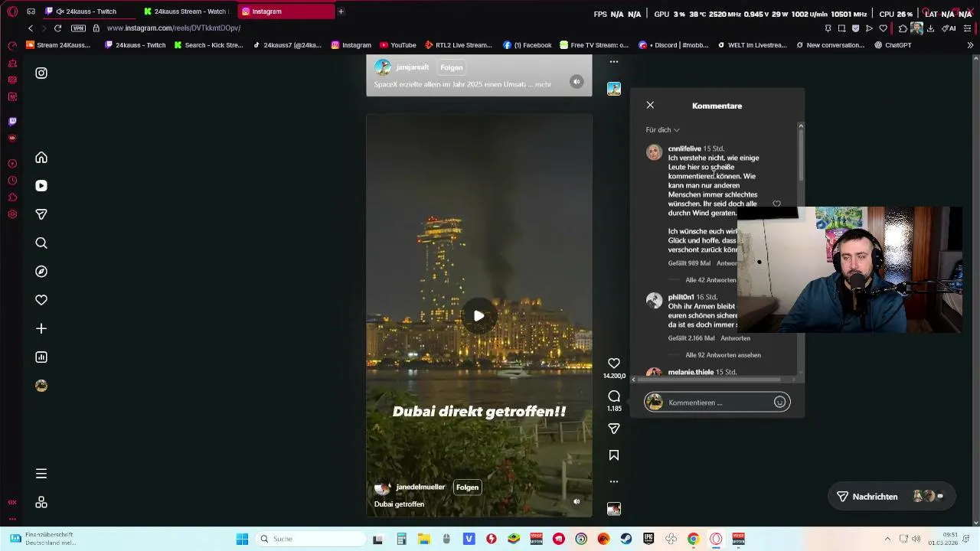Viewport: 980px width, 551px height.
Task: Open Epic Games launcher from taskbar
Action: pos(648,539)
